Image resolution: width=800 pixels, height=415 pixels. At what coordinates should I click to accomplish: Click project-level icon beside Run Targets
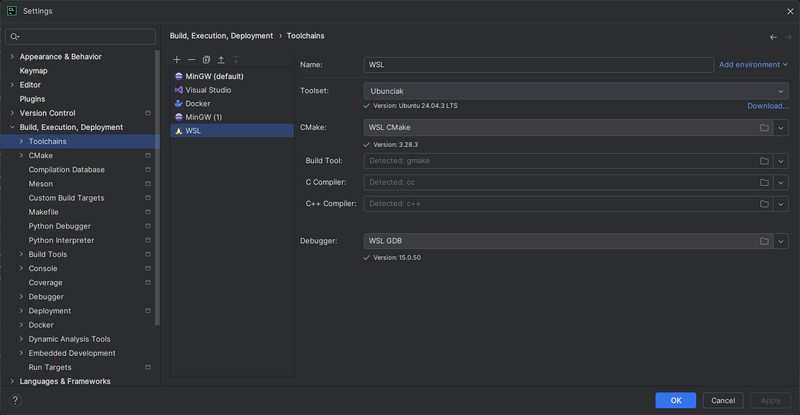148,367
